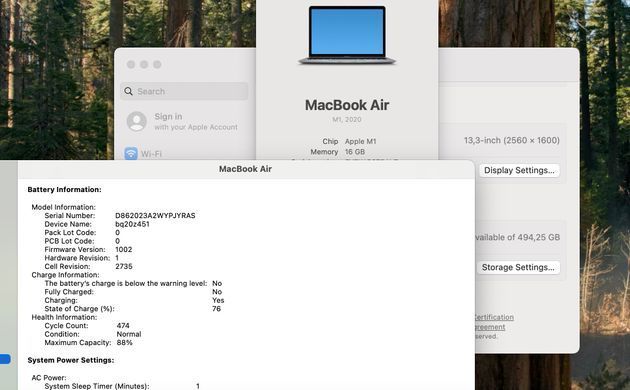This screenshot has width=630, height=390.
Task: Select the device name bq20z451
Action: coord(132,224)
